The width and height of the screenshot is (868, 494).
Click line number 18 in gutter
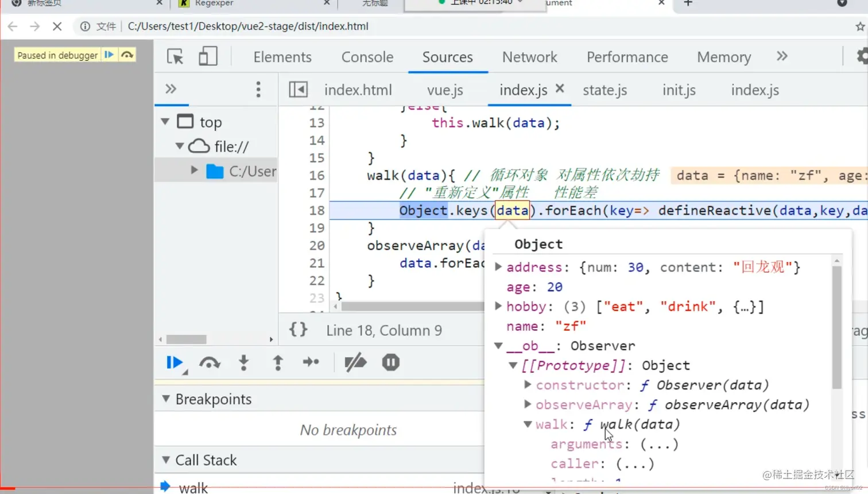tap(317, 210)
